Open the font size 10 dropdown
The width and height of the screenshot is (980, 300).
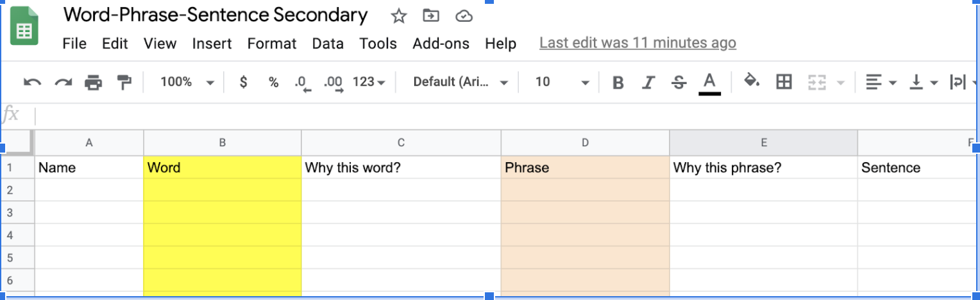562,82
